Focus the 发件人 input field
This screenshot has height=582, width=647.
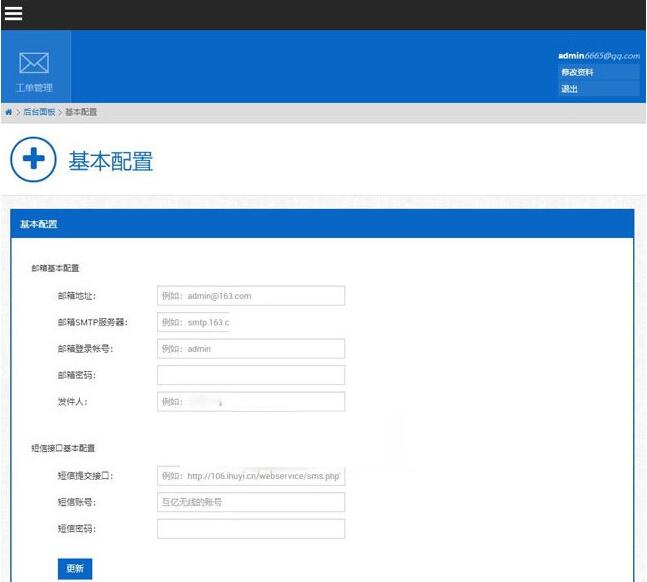coord(250,402)
